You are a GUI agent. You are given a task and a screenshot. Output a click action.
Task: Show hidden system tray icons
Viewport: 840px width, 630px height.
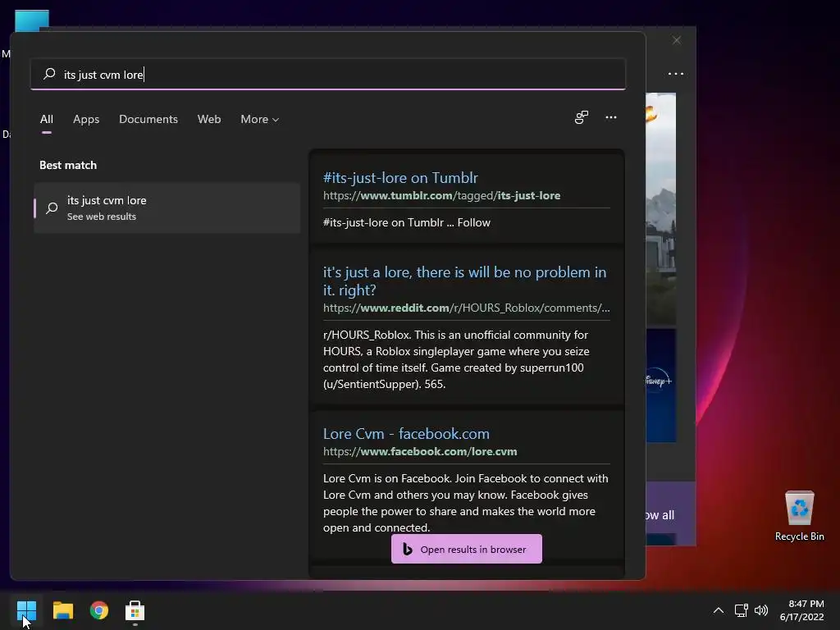click(719, 610)
